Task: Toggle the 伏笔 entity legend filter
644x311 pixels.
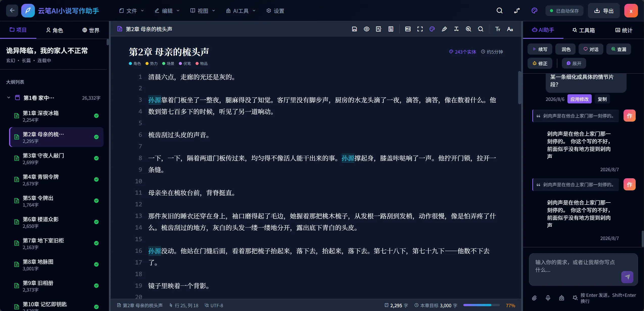Action: [185, 63]
